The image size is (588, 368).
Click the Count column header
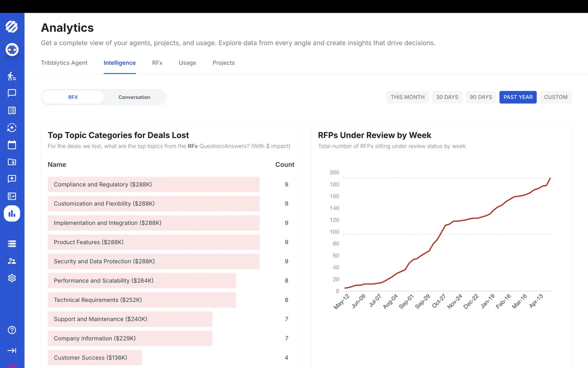(285, 165)
